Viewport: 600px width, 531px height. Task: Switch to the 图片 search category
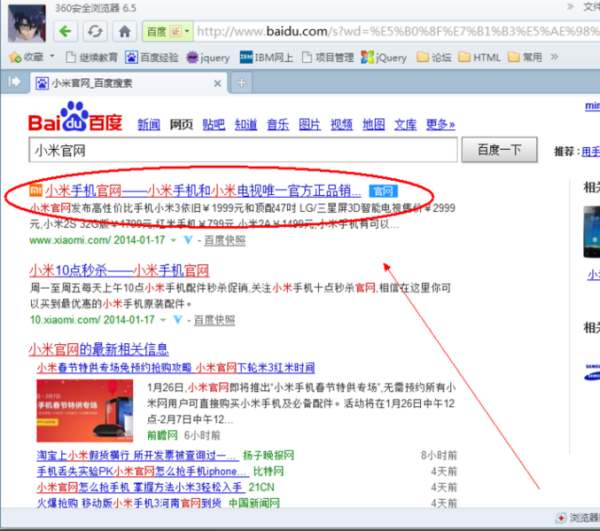[310, 124]
